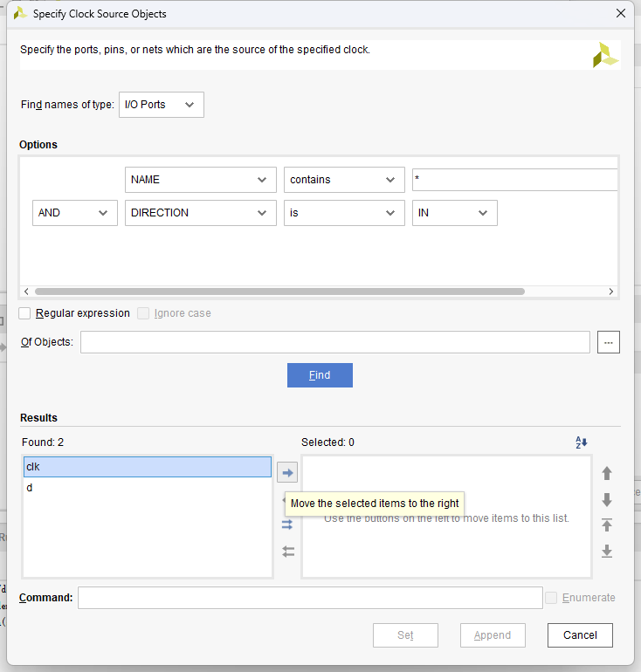The image size is (641, 672).
Task: Click the move down arrow icon
Action: [x=607, y=500]
